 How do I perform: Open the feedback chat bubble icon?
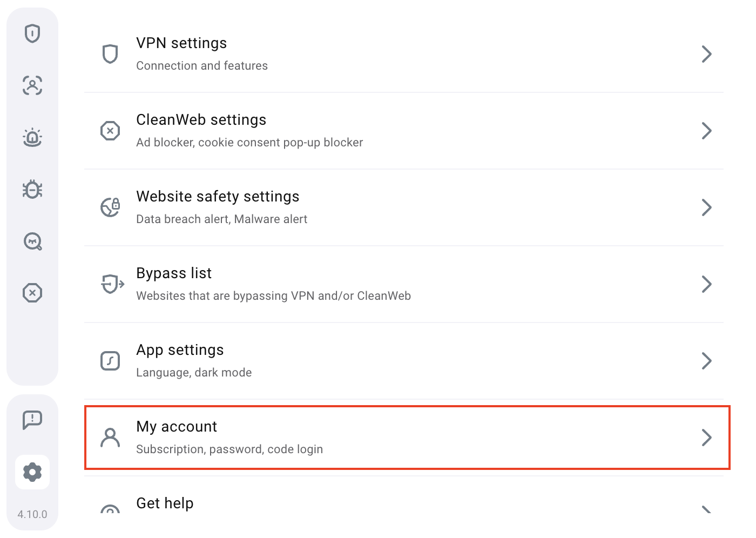point(32,420)
